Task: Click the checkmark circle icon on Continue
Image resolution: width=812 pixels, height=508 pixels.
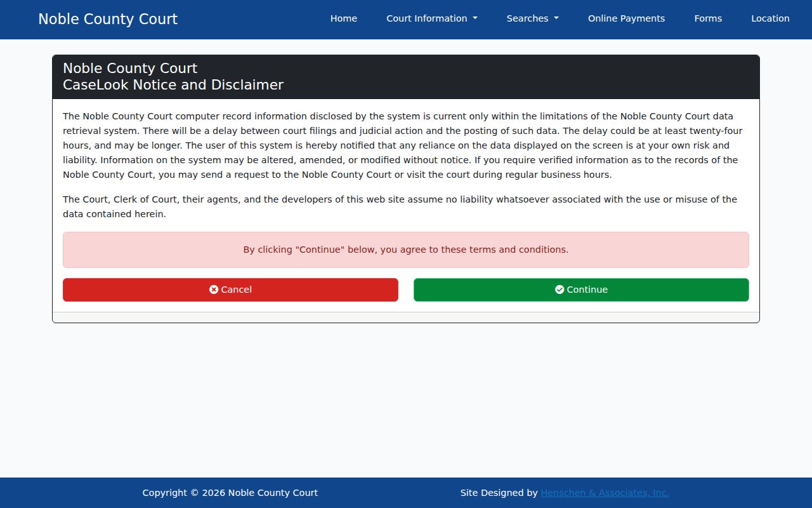Action: pos(560,290)
